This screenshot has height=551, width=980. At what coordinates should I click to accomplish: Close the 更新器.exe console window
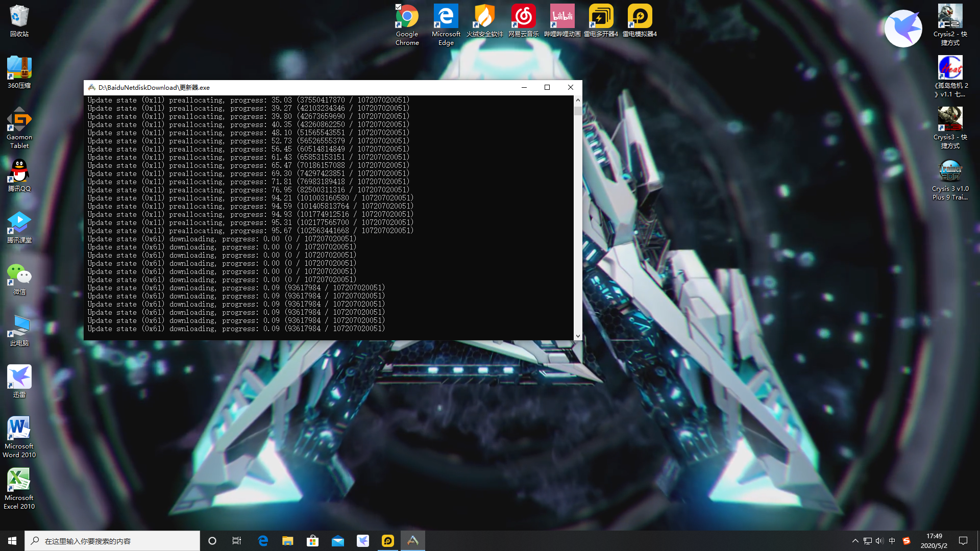coord(571,87)
